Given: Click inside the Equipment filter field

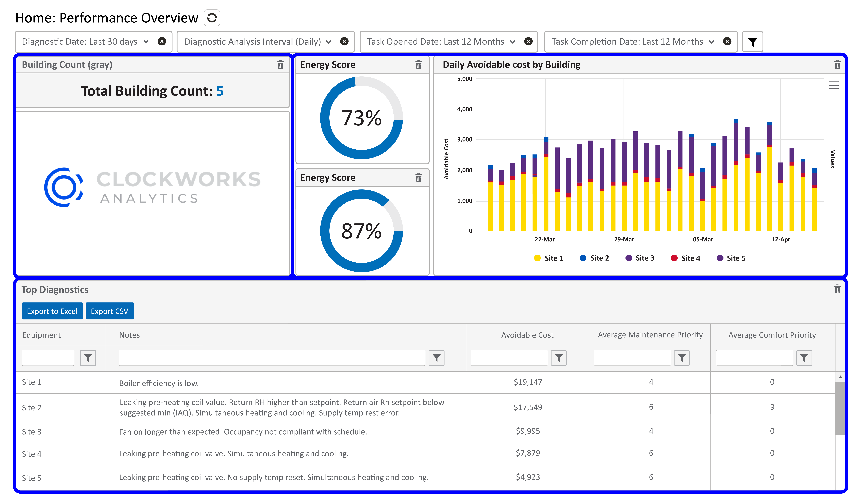Looking at the screenshot, I should (x=48, y=358).
